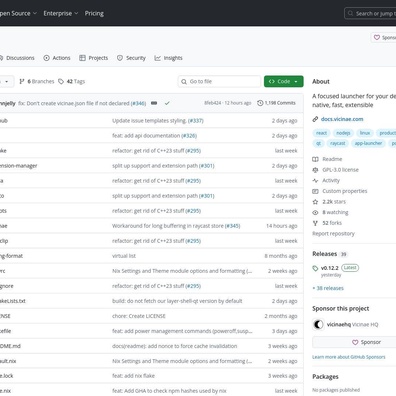Viewport: 396px width, 396px height.
Task: Open the branch selector dropdown
Action: (x=7, y=81)
